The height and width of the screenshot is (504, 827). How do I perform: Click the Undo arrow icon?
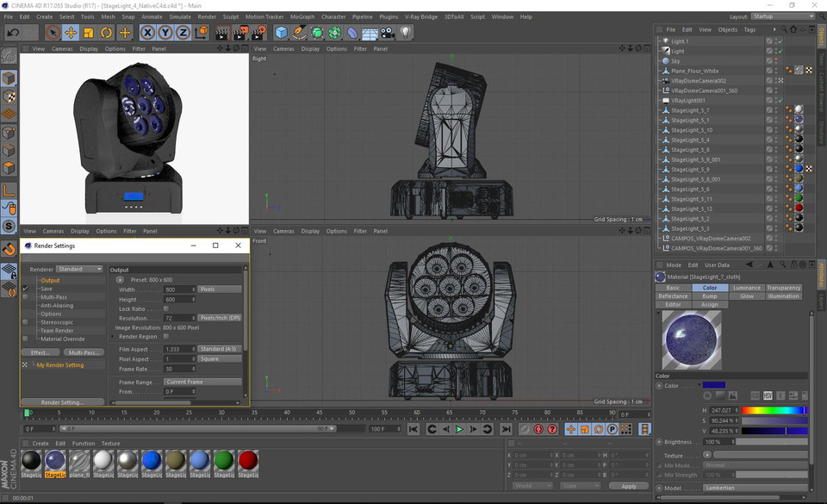(x=13, y=33)
